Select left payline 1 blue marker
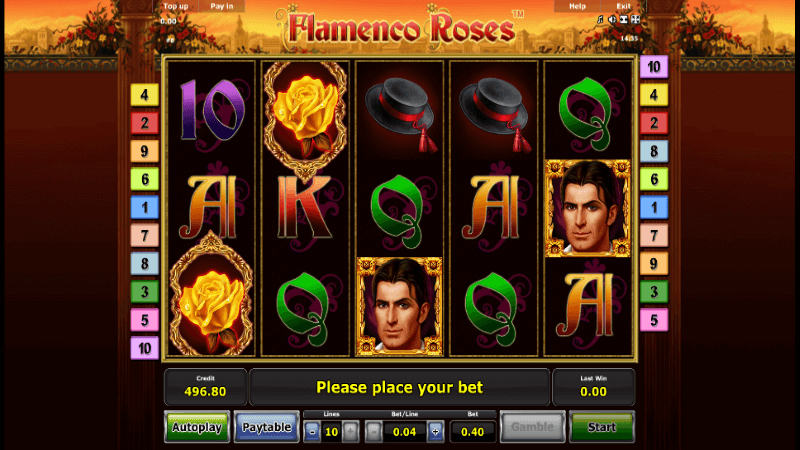The width and height of the screenshot is (800, 450). pos(144,207)
